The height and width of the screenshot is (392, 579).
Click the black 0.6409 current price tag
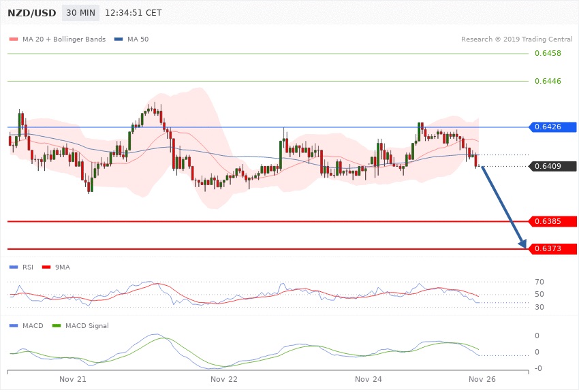[552, 166]
